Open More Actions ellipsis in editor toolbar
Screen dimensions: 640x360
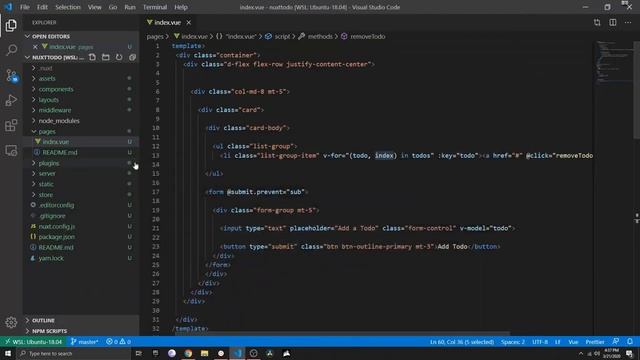pos(628,22)
